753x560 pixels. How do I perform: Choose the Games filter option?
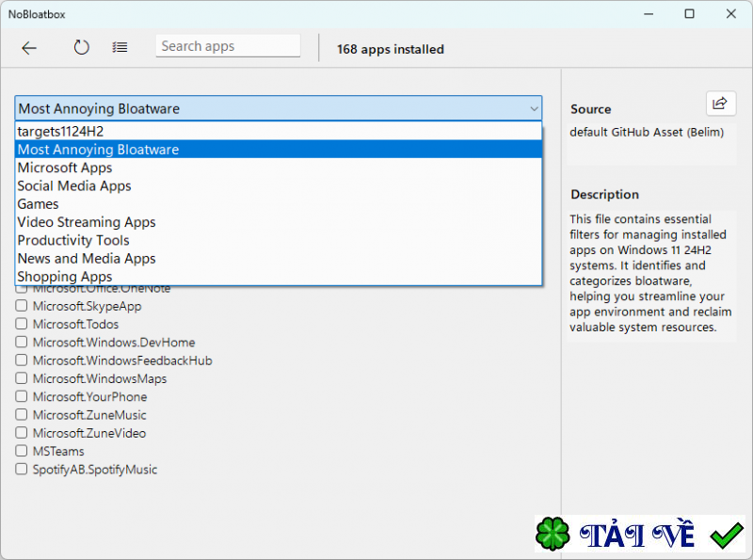[x=279, y=204]
